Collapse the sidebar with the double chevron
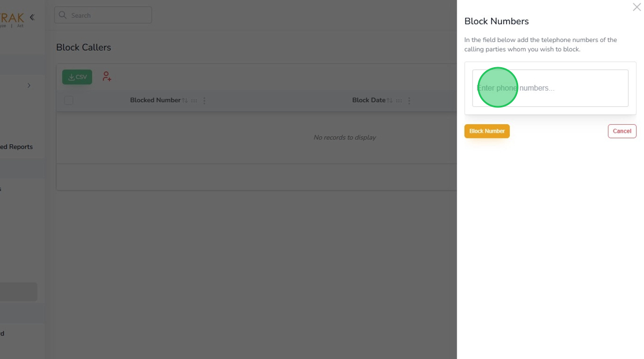Image resolution: width=644 pixels, height=359 pixels. pyautogui.click(x=32, y=17)
